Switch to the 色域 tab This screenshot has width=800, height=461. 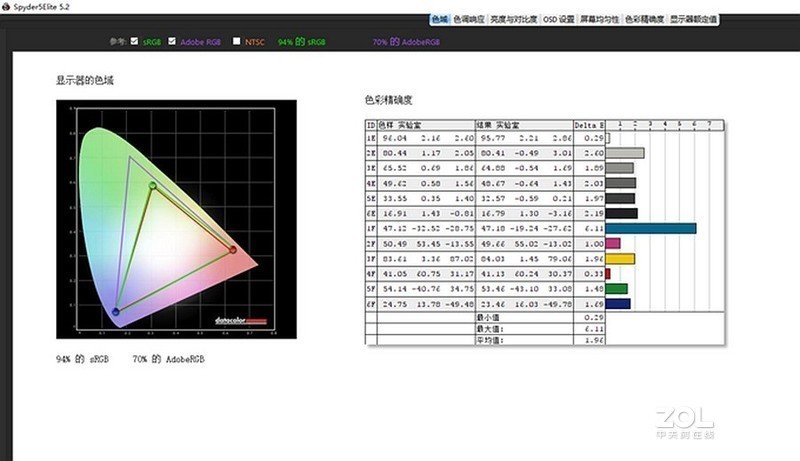coord(439,19)
